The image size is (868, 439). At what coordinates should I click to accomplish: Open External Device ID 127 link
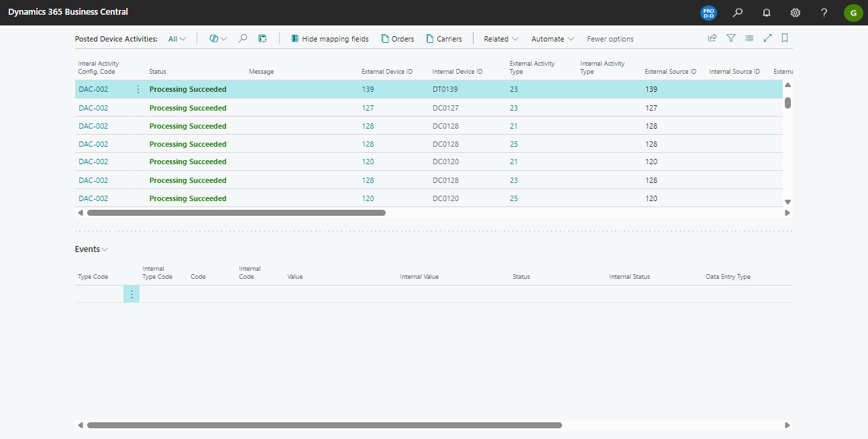pyautogui.click(x=368, y=108)
